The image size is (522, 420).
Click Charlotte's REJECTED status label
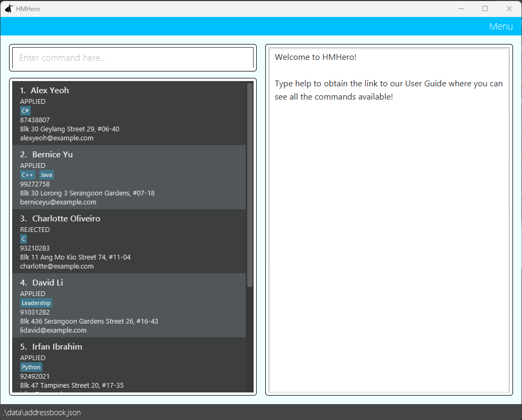point(35,230)
